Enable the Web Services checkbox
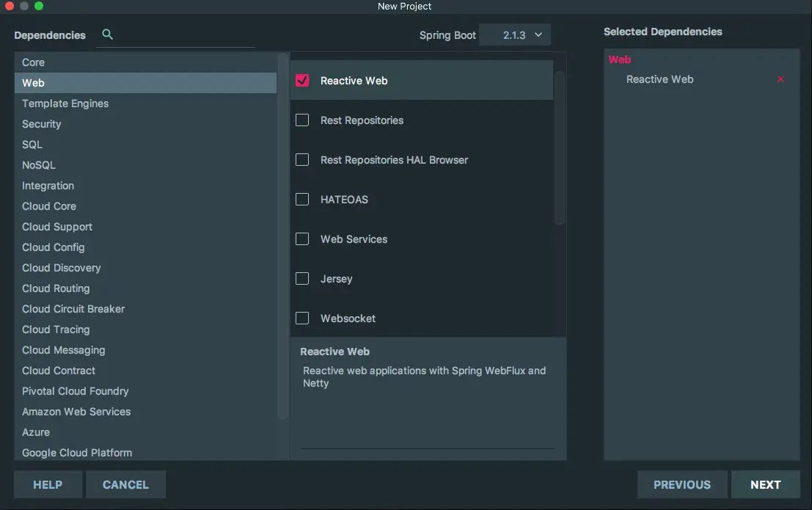The height and width of the screenshot is (510, 812). [x=302, y=239]
